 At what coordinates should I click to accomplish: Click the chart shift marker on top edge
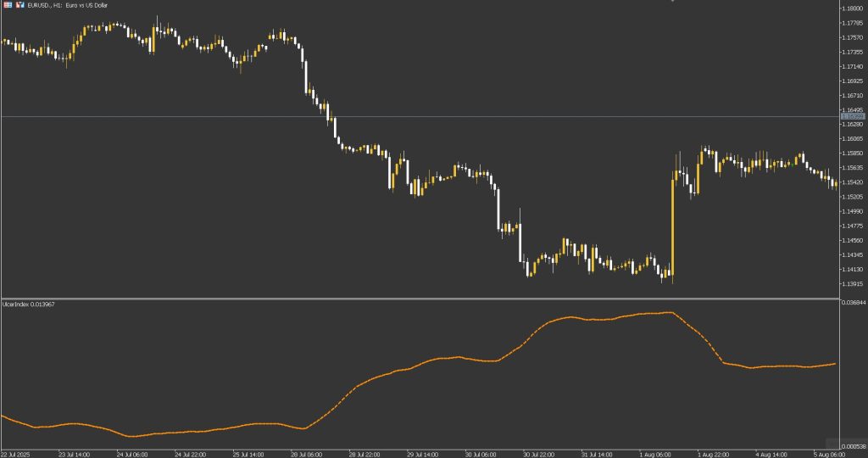point(673,1)
